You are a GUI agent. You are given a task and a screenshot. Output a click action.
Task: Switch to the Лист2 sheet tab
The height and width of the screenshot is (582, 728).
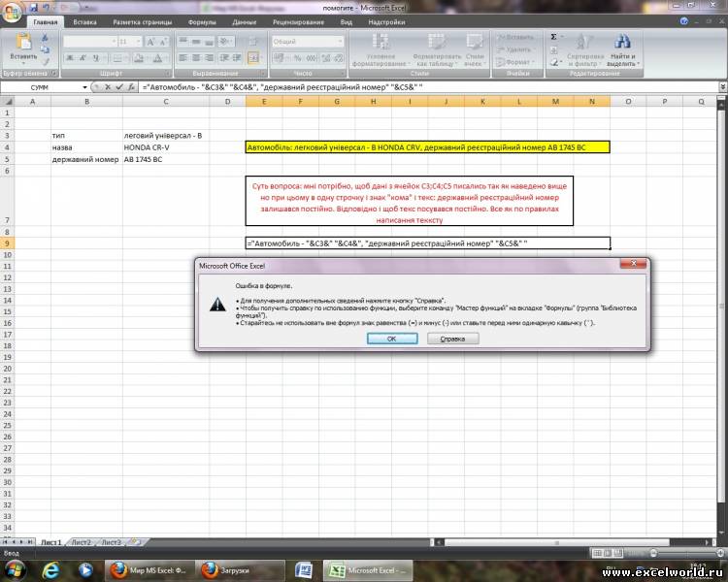click(x=81, y=542)
